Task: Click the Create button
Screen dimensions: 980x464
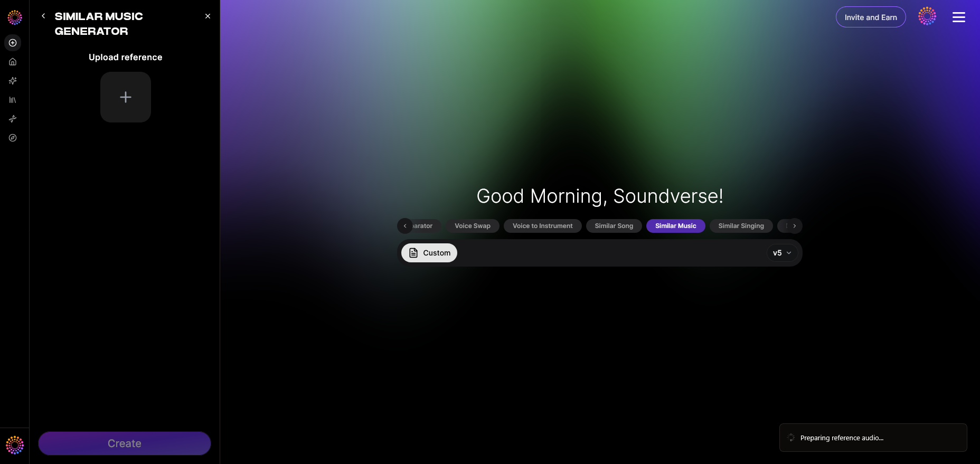Action: (125, 443)
